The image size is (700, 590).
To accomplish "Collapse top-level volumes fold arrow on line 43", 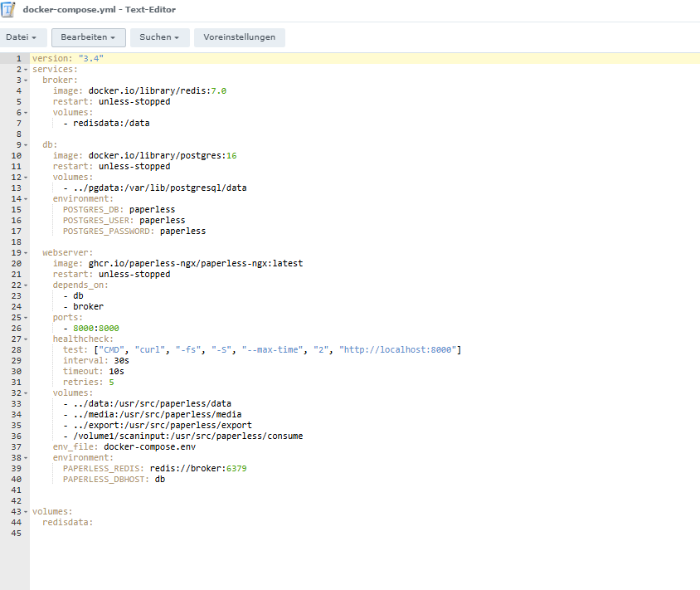I will tap(26, 512).
